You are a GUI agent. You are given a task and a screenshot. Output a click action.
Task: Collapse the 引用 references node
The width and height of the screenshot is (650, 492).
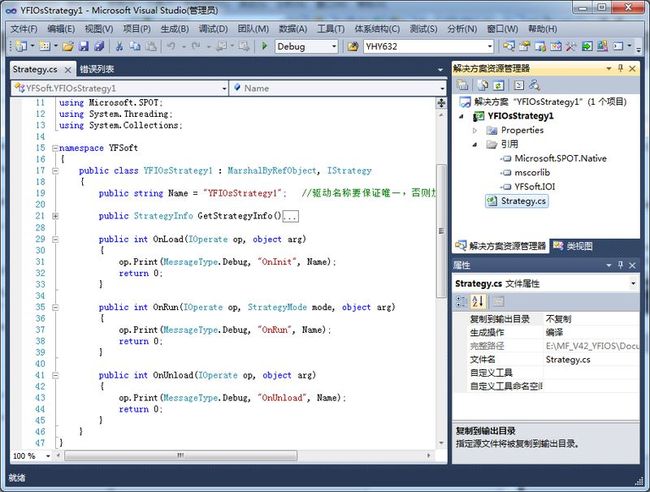click(475, 145)
